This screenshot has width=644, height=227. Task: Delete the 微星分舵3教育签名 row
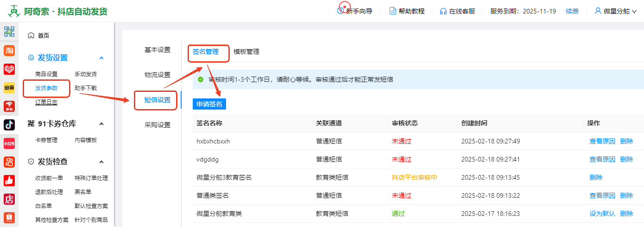tap(596, 177)
